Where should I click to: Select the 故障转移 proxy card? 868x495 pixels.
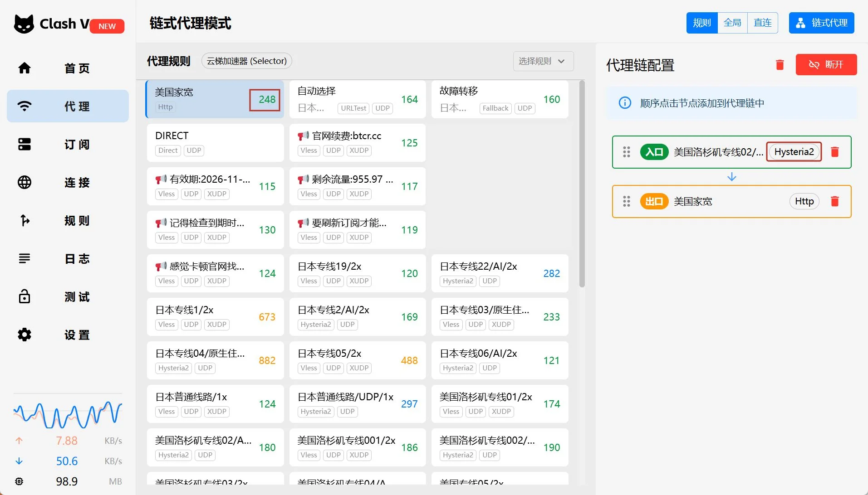click(x=500, y=99)
